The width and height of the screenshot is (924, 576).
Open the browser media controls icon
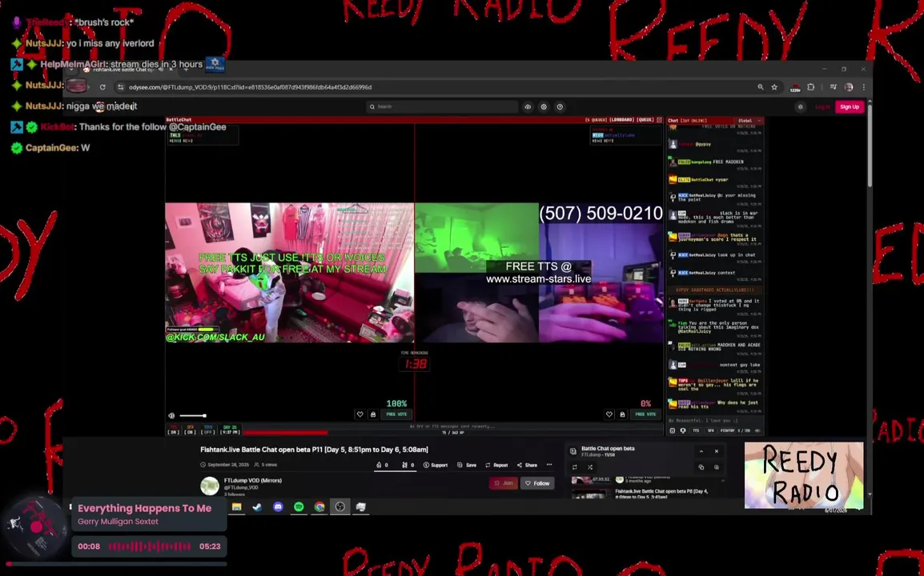click(834, 87)
